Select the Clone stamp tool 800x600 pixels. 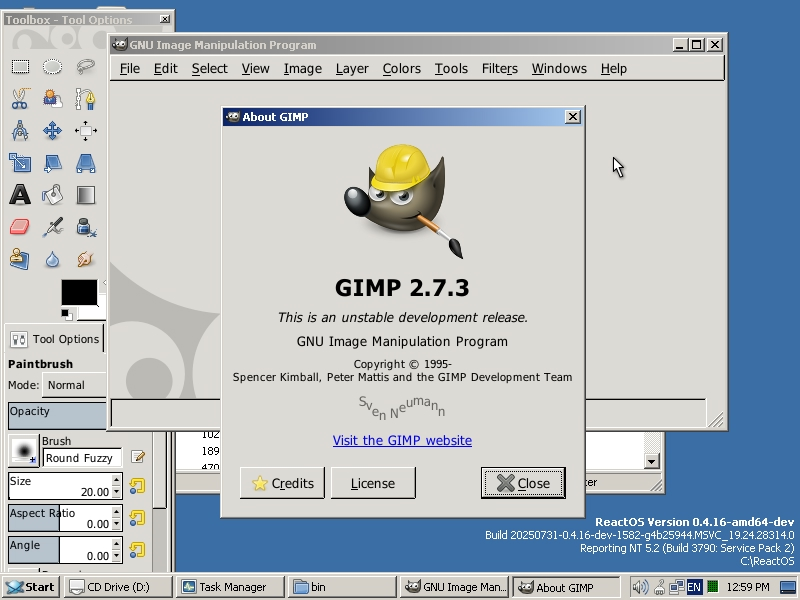(x=19, y=256)
